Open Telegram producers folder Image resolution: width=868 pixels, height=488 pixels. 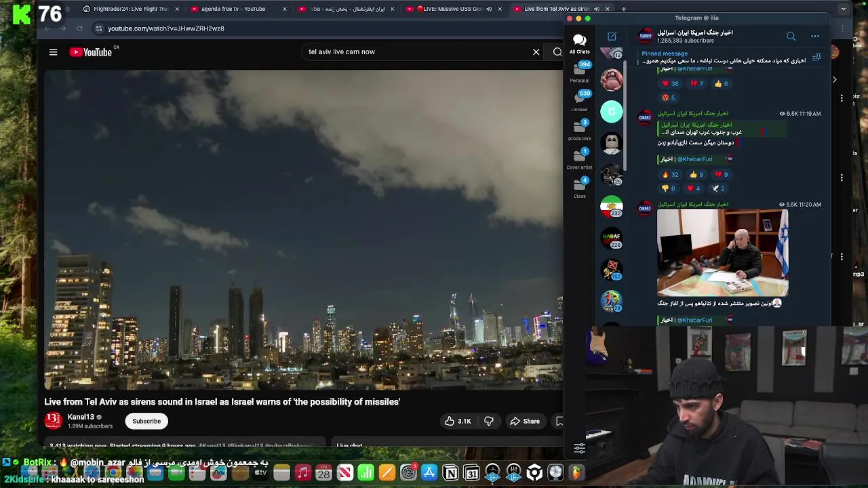579,129
